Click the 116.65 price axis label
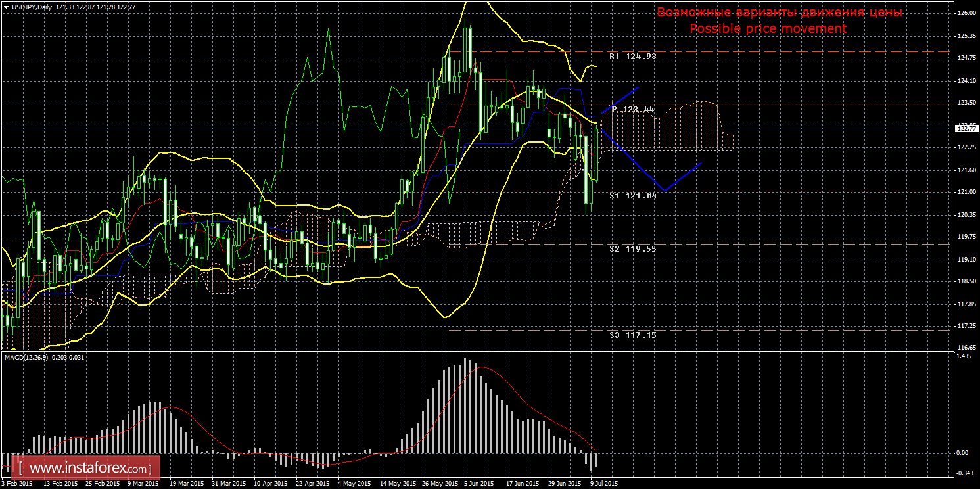Screen dimensions: 980x489 tap(966, 348)
